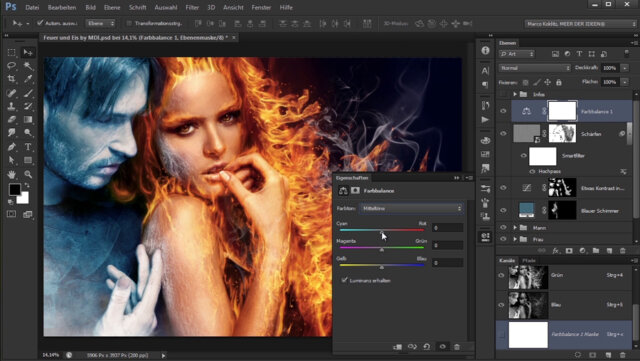Click the Blau channel thumbnail
The width and height of the screenshot is (640, 361).
point(528,305)
